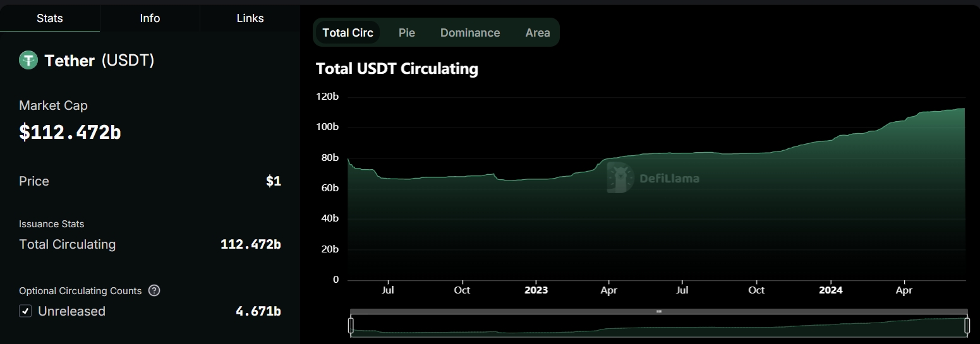Show the Pie chart view
Viewport: 980px width, 344px height.
tap(407, 33)
